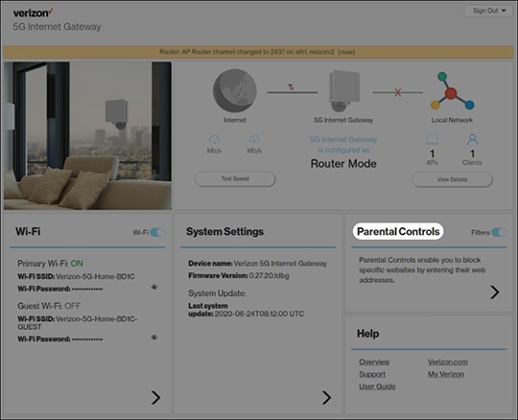
Task: Reveal the Guest Wi-Fi password with eye icon
Action: click(x=153, y=338)
